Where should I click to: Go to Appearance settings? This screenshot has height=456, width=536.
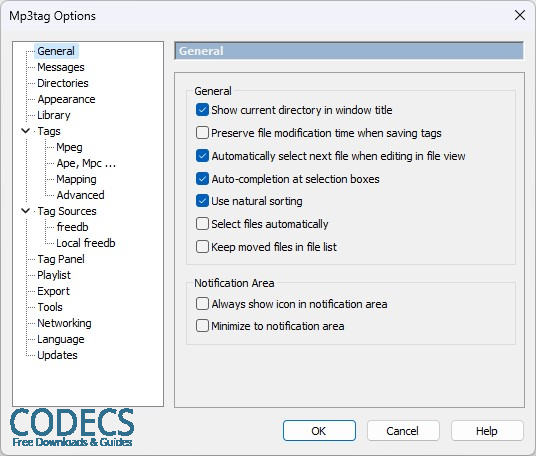pos(66,99)
